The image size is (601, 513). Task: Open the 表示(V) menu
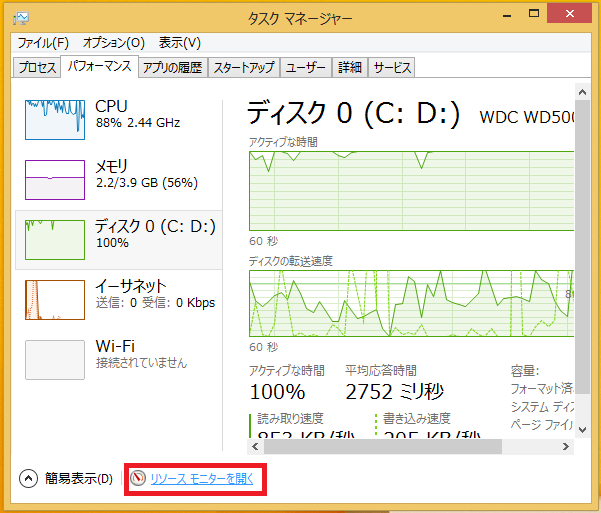tap(180, 43)
